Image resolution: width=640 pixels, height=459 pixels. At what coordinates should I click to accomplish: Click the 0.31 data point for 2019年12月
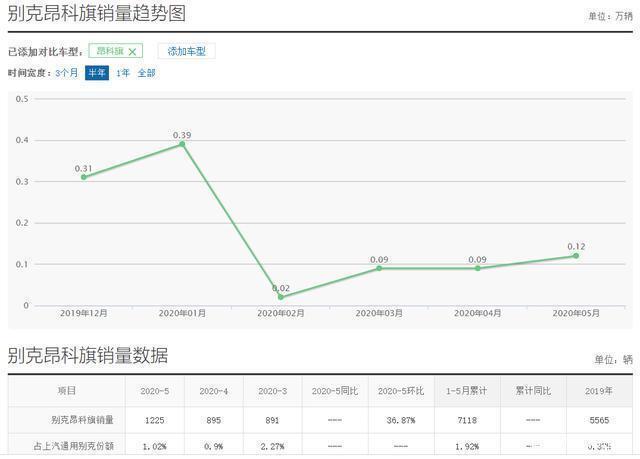pyautogui.click(x=84, y=177)
